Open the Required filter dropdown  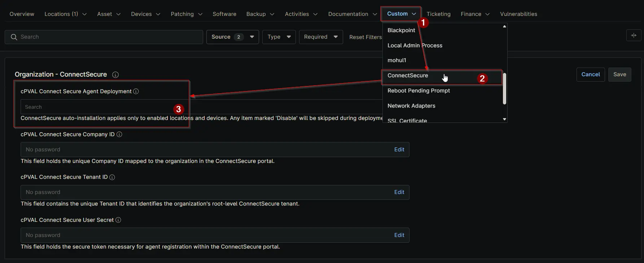[321, 37]
